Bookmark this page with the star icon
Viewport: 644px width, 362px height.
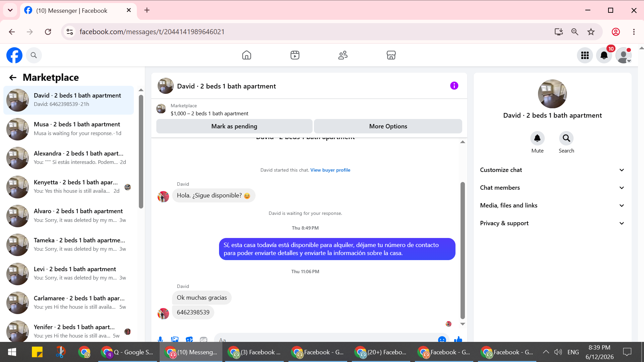point(591,32)
